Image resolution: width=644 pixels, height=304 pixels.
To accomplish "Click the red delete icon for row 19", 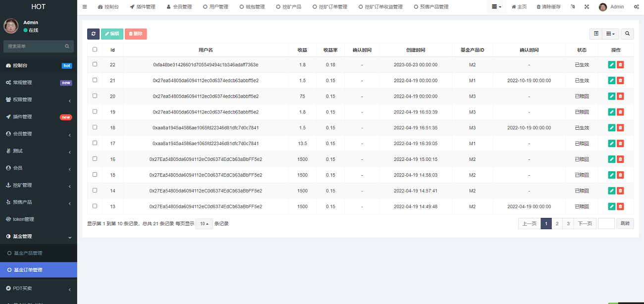I will tap(620, 112).
